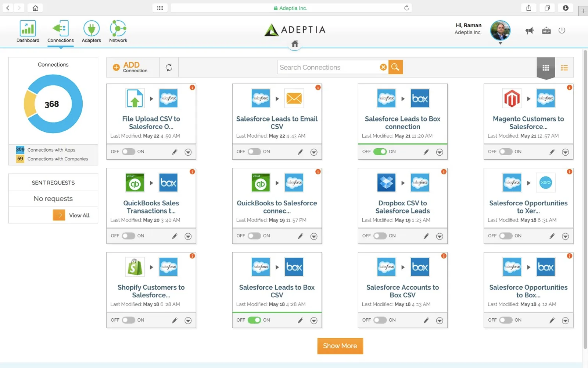Screen dimensions: 588x368
Task: Open dropdown on Salesforce Leads to Box connection
Action: [x=440, y=152]
